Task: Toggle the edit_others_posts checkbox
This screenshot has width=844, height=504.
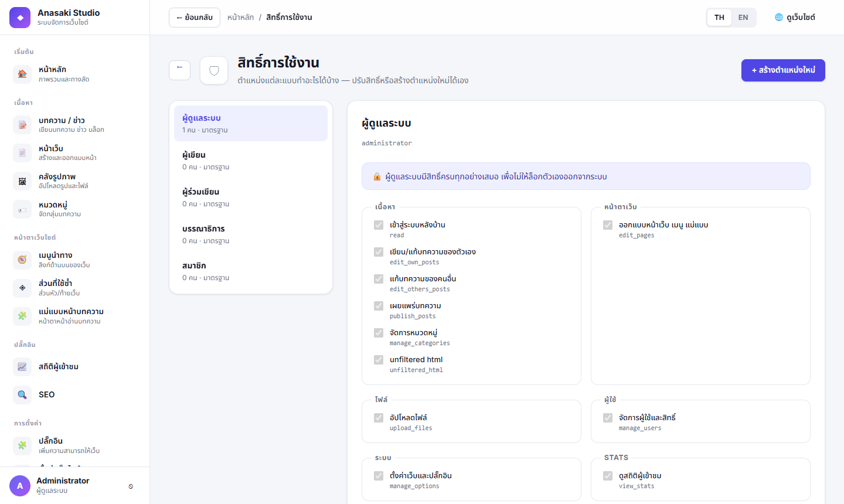Action: (x=379, y=279)
